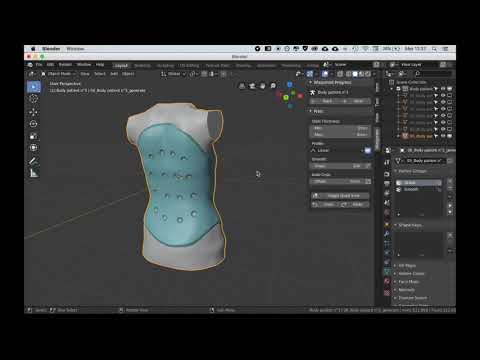Image resolution: width=480 pixels, height=360 pixels.
Task: Click the Scene Collection row
Action: point(412,82)
